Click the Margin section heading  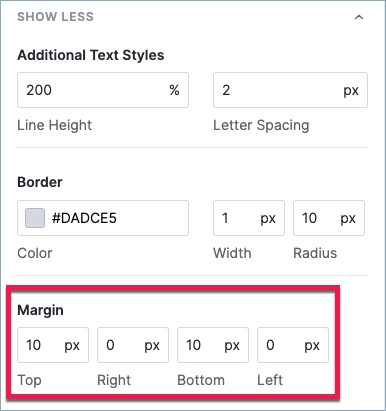40,311
